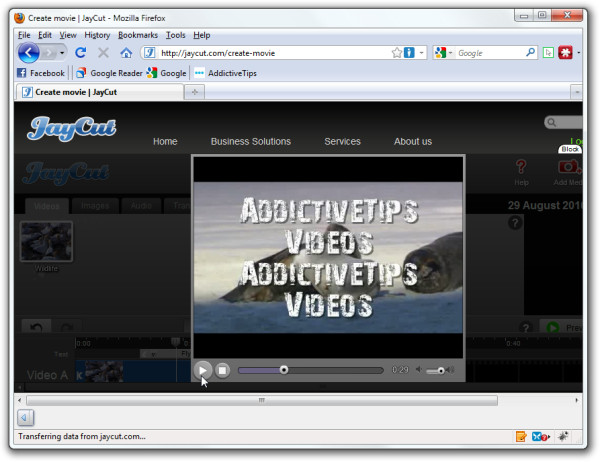
Task: Click the red question mark Help icon
Action: [521, 167]
